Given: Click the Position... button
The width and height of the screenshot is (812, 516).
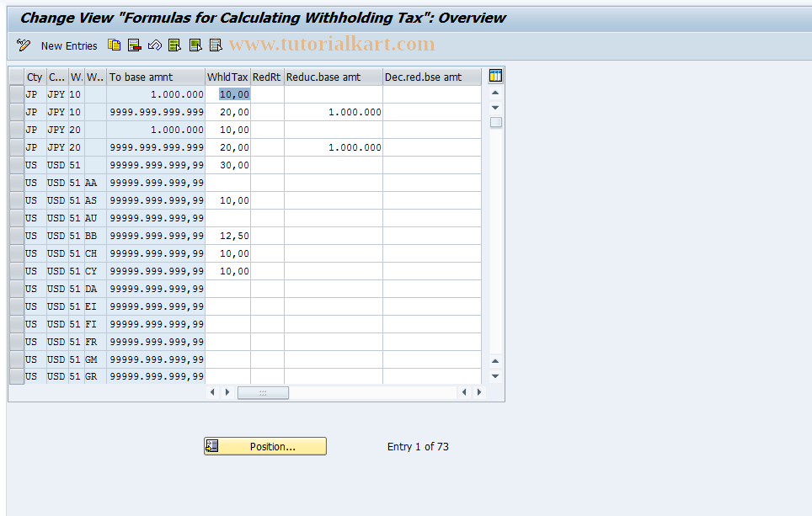Looking at the screenshot, I should pyautogui.click(x=264, y=445).
